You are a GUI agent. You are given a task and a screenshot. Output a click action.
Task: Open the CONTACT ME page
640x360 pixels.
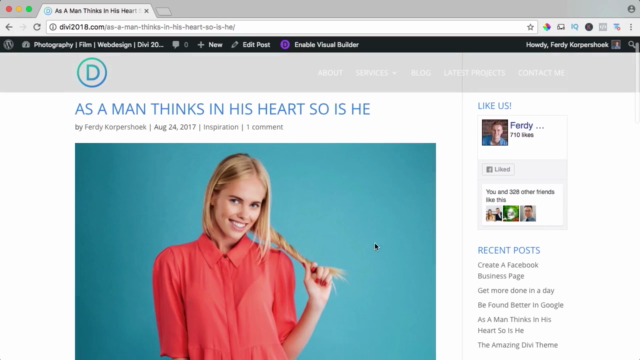[541, 73]
